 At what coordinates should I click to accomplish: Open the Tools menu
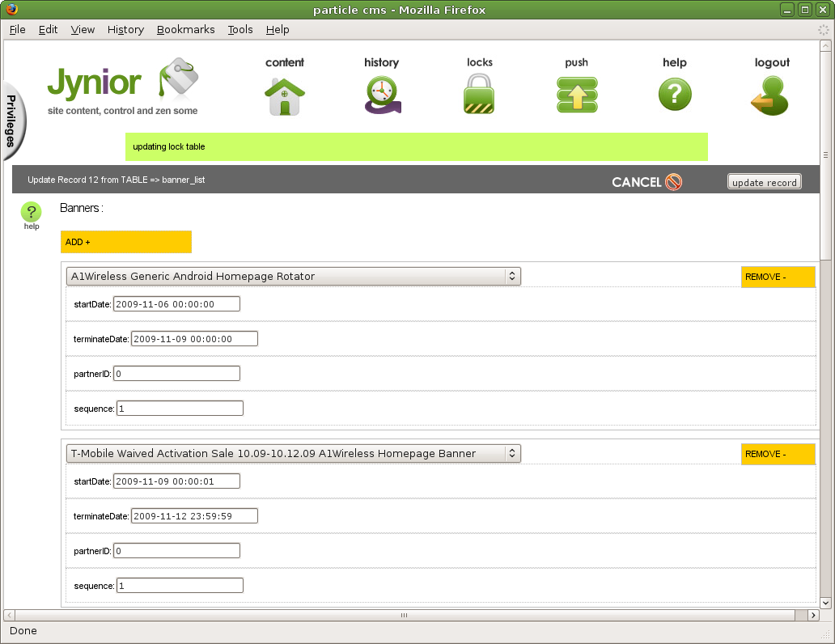tap(239, 29)
